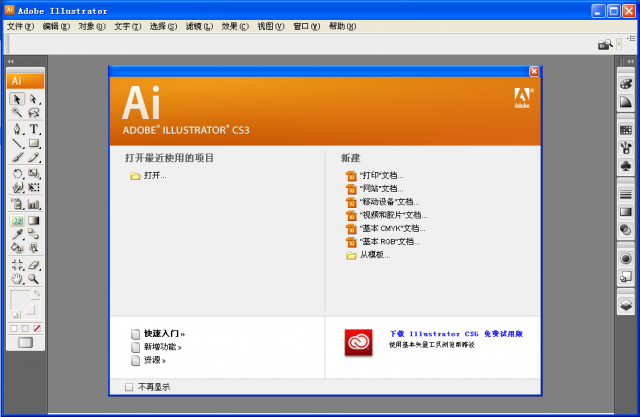Select the Type tool
The height and width of the screenshot is (417, 640).
point(33,129)
